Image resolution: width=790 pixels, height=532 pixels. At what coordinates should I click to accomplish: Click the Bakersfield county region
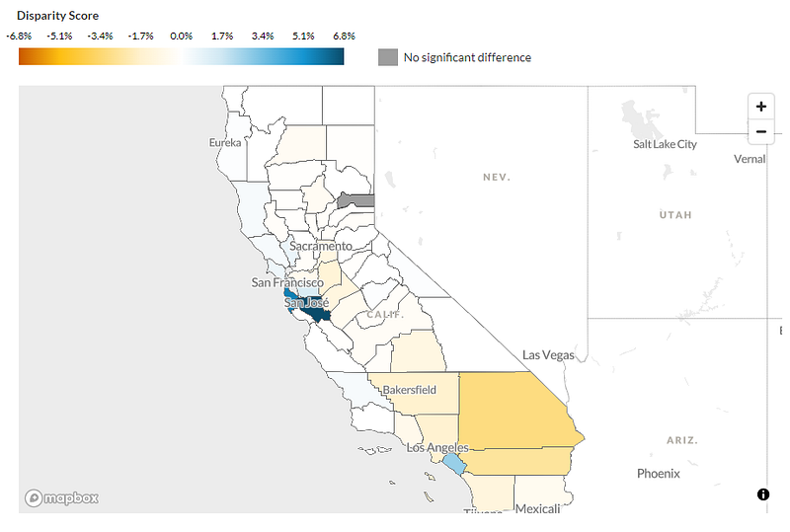[x=418, y=394]
